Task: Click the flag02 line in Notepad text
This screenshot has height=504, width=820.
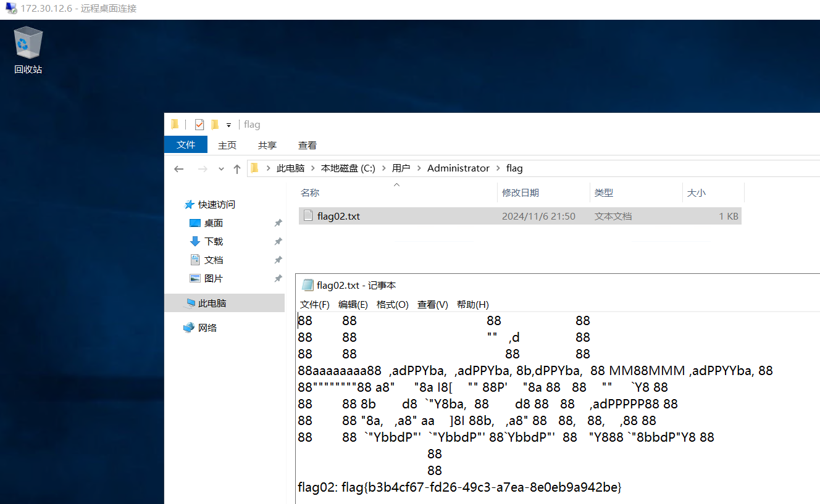Action: [x=459, y=487]
